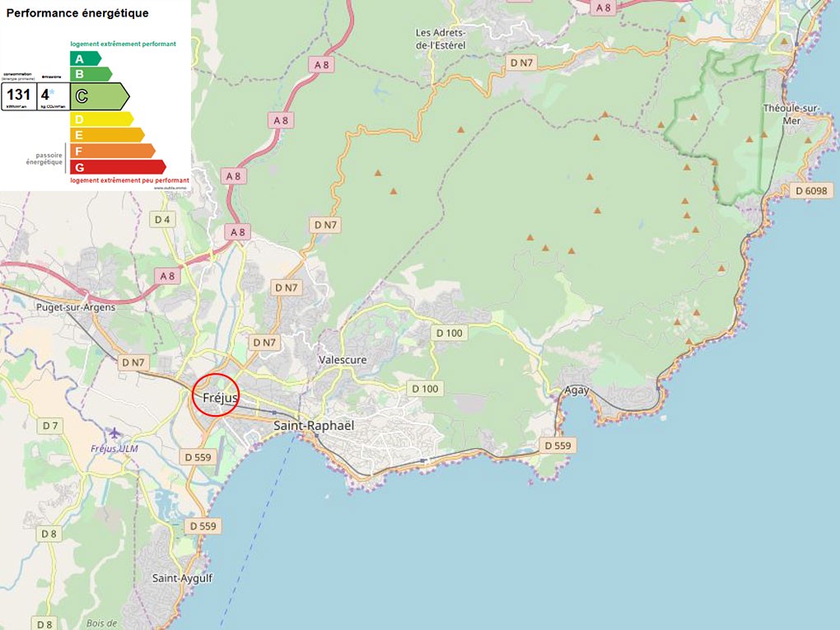Click the D N7 shield near Les Adrets-de-l'Estérel

tap(524, 63)
